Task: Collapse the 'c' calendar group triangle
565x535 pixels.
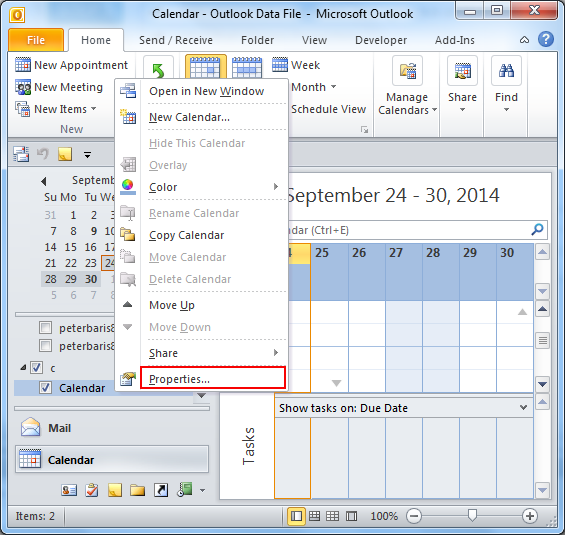Action: click(23, 367)
